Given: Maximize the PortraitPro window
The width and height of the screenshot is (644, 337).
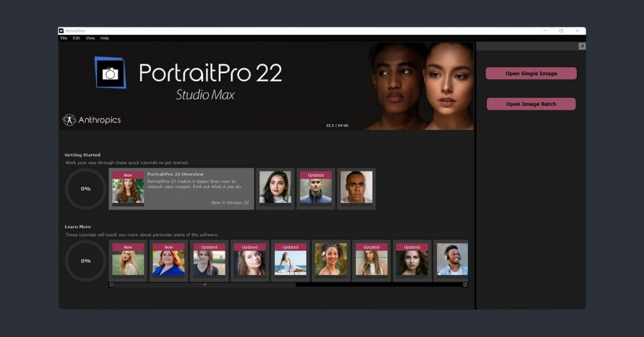Looking at the screenshot, I should 561,31.
